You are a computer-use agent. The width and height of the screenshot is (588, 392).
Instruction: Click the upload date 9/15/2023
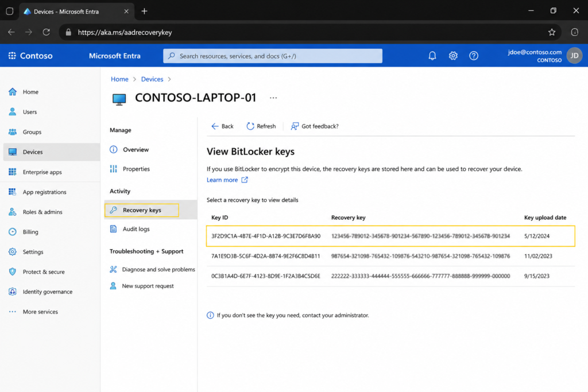[537, 276]
